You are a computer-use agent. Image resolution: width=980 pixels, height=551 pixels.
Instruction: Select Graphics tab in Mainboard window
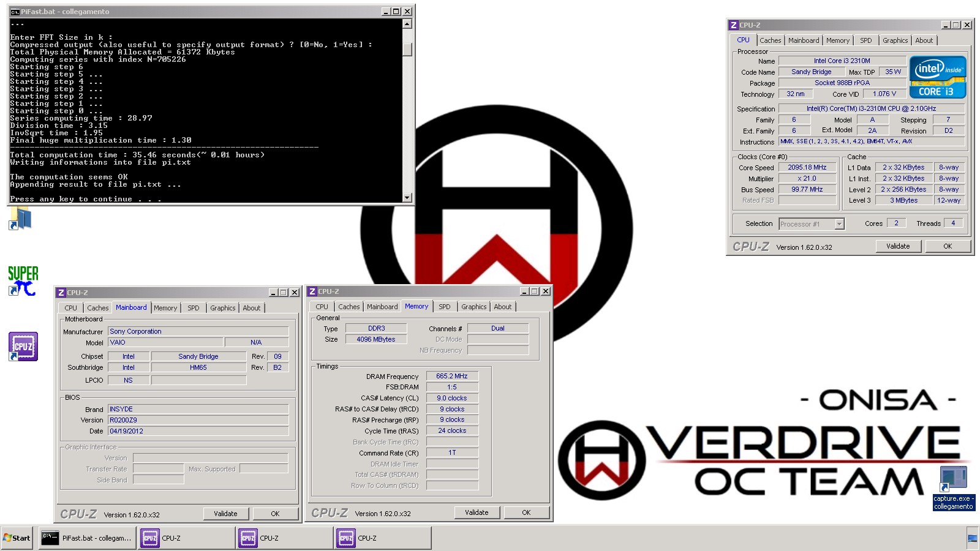pos(222,308)
